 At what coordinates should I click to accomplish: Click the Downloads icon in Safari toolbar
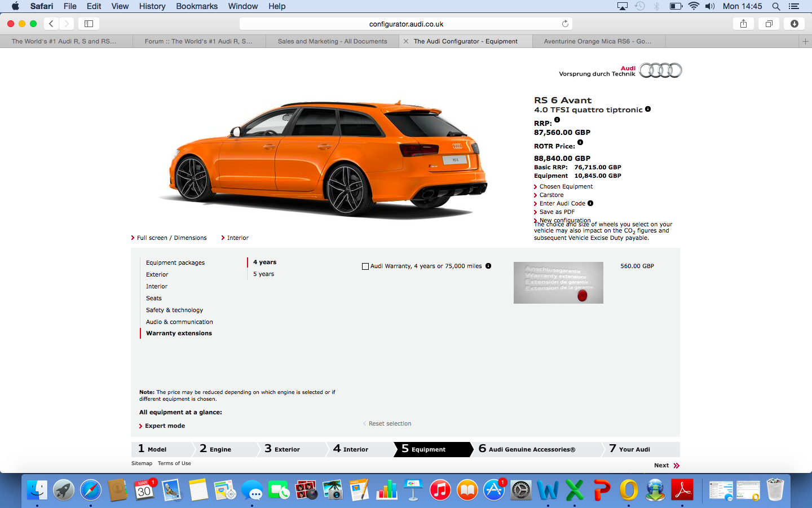(794, 24)
